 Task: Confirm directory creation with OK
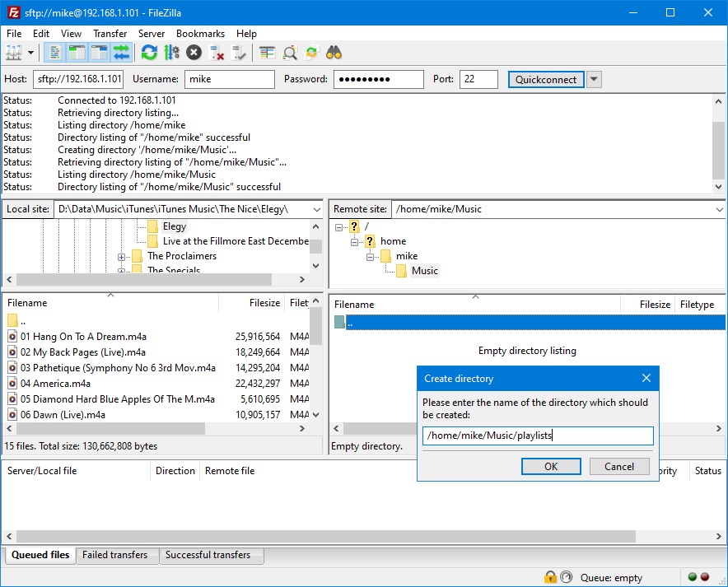551,466
